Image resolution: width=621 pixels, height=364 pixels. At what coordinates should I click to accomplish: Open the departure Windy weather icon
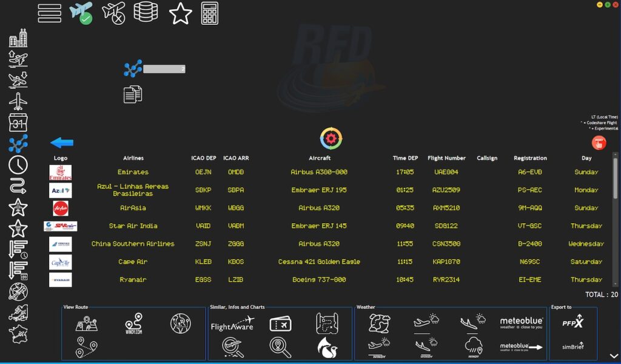click(x=380, y=348)
